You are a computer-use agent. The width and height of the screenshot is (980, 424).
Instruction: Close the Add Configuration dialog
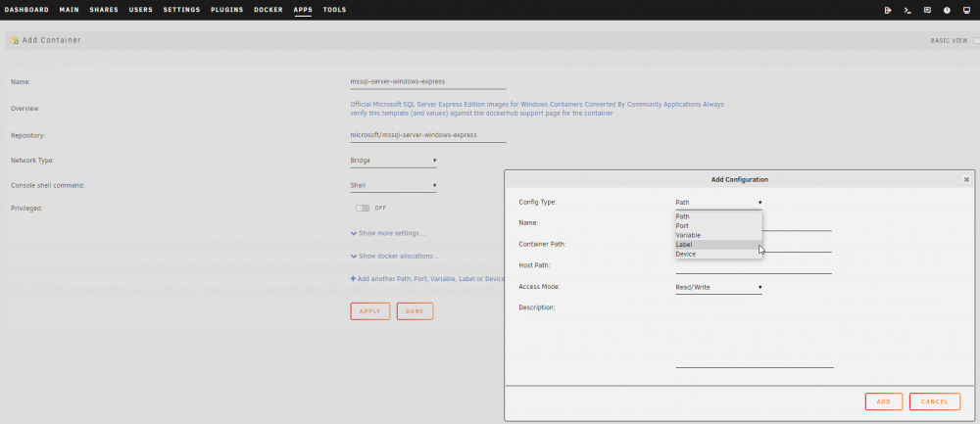coord(966,179)
